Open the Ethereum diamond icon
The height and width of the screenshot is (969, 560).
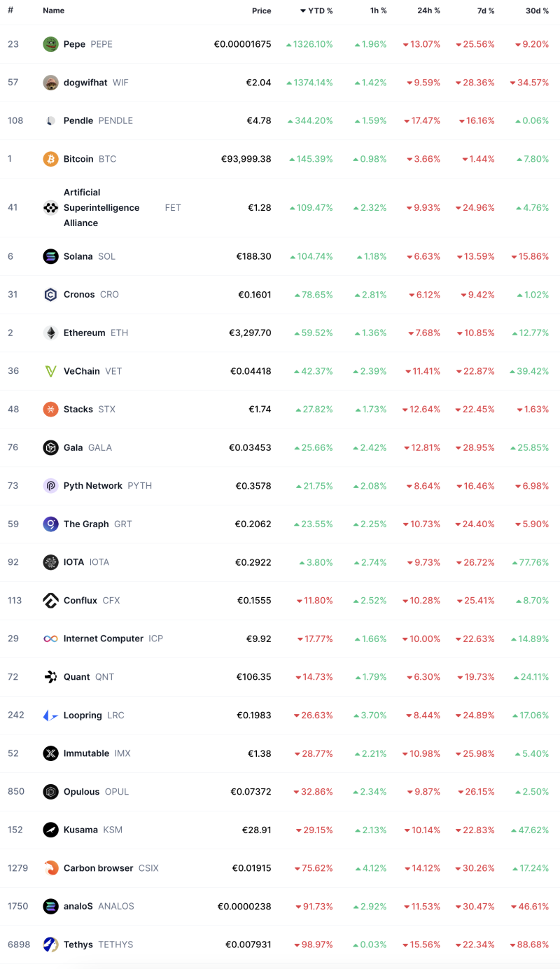[50, 333]
